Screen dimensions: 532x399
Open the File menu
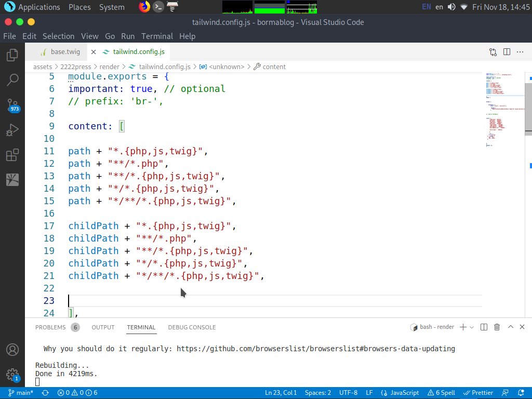click(9, 36)
